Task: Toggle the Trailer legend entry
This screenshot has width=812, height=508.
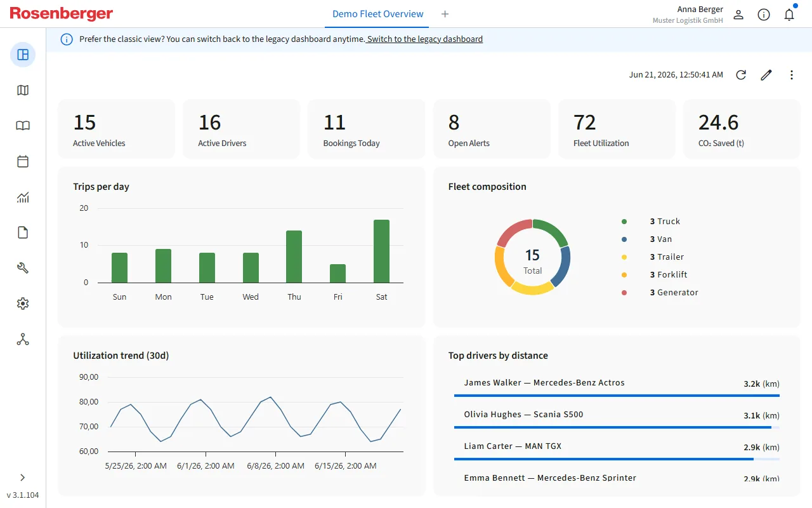Action: coord(653,257)
